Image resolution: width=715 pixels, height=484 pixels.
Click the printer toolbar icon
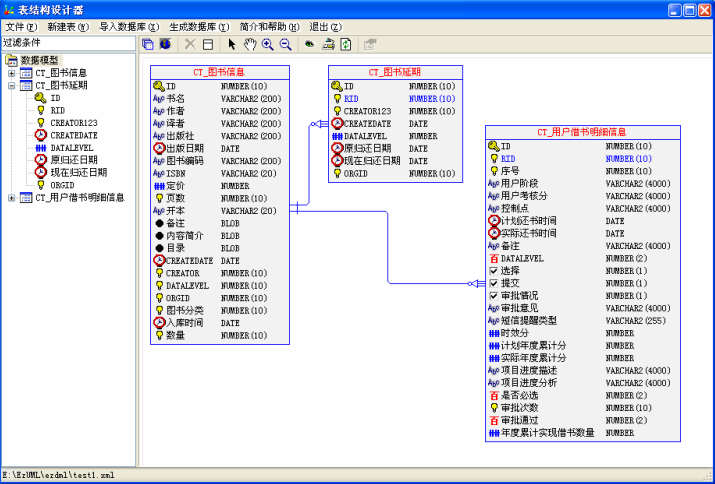327,44
